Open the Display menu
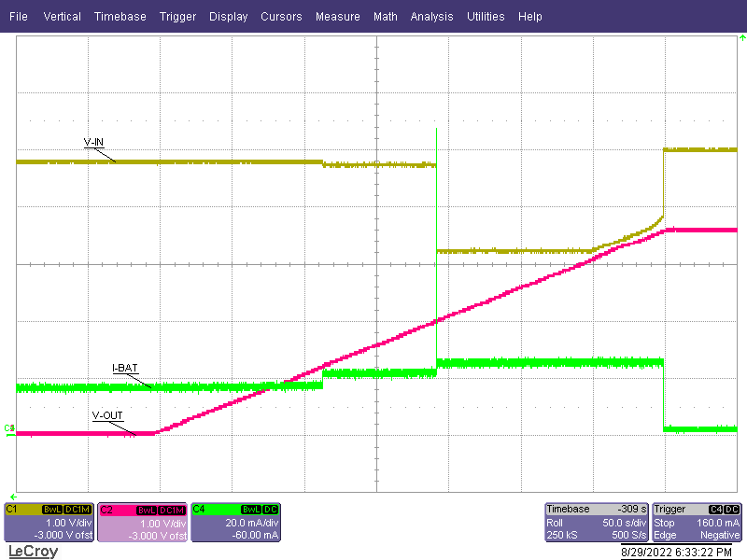 (x=229, y=17)
